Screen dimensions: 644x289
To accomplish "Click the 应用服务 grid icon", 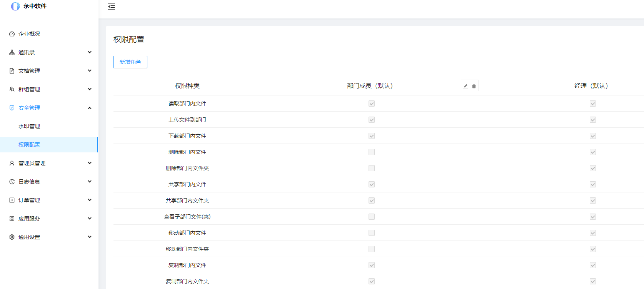I will click(x=12, y=219).
